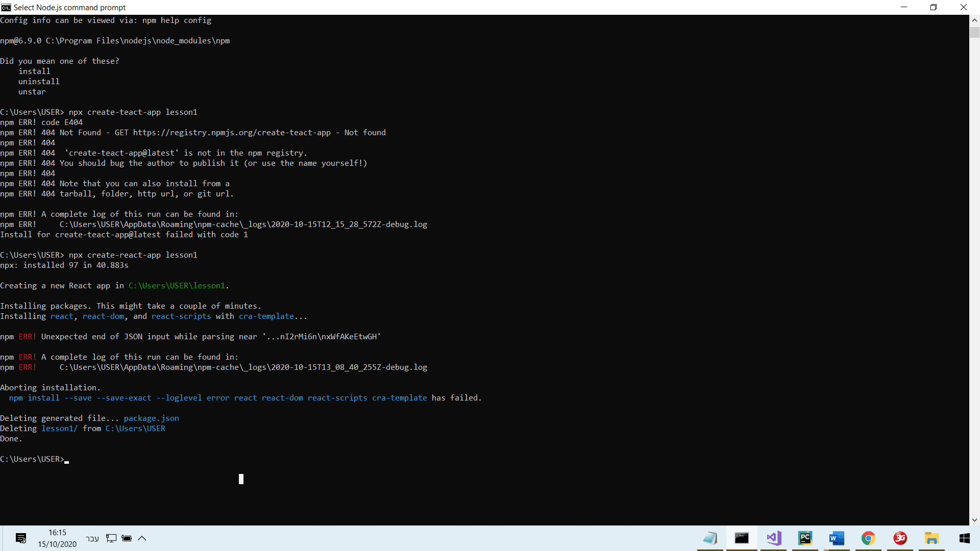
Task: Switch the Hebrew input language indicator
Action: [92, 539]
